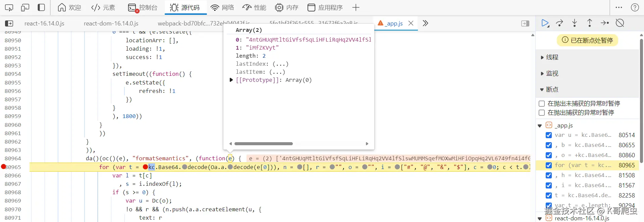The width and height of the screenshot is (644, 222).
Task: Open the Welcome (欢迎) tab
Action: [69, 7]
